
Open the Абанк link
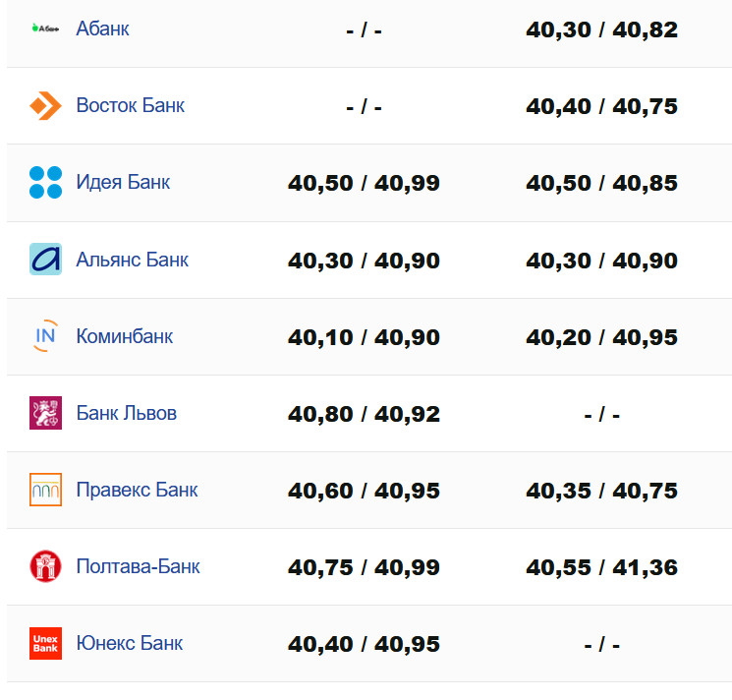(102, 29)
